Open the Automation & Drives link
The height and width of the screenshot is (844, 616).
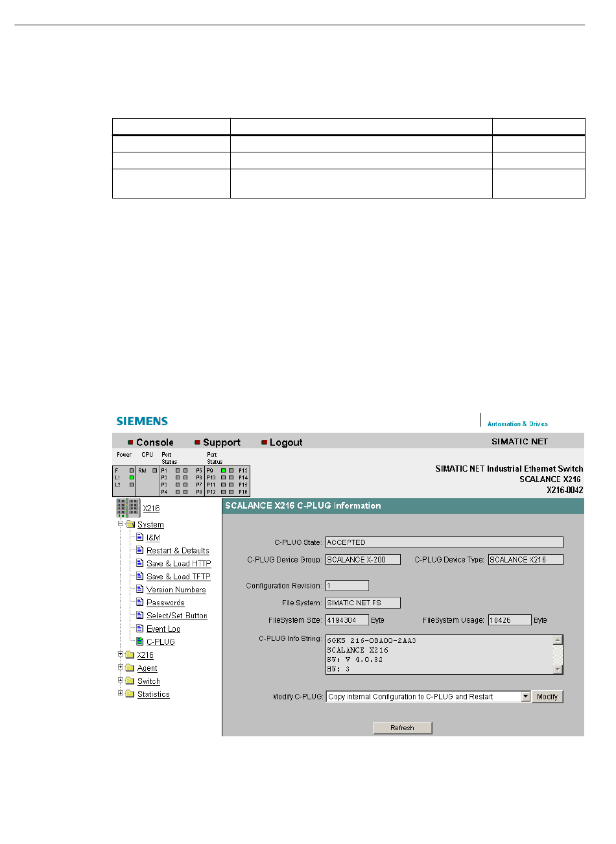click(517, 424)
